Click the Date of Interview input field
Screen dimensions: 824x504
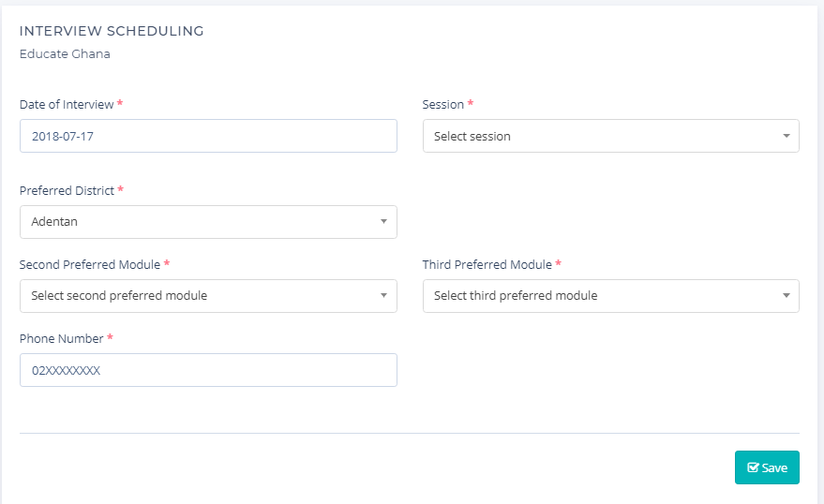pyautogui.click(x=207, y=136)
